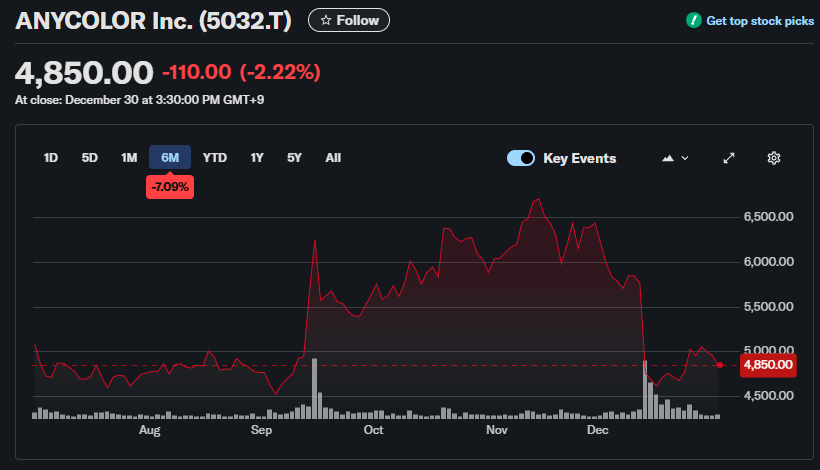Click the green stock picks badge icon
This screenshot has width=820, height=470.
coord(693,20)
